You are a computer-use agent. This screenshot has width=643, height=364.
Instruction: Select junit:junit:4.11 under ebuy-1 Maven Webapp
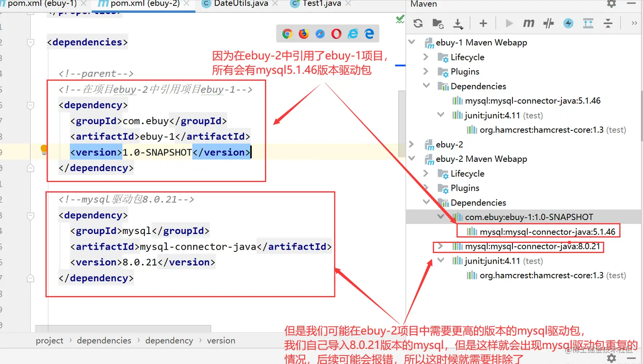tap(497, 115)
